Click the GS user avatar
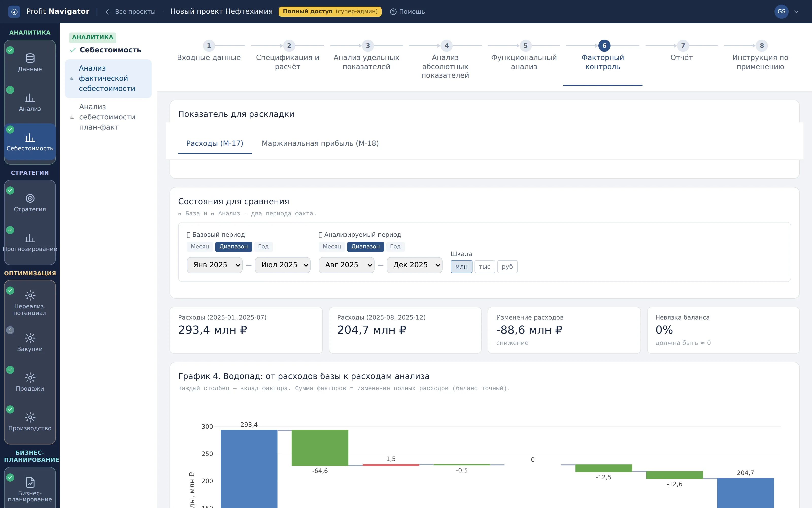This screenshot has height=508, width=812. click(x=781, y=11)
